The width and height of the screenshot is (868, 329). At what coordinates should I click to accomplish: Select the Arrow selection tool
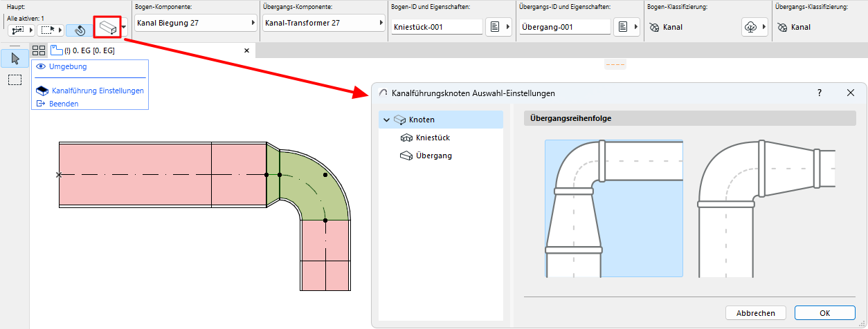click(x=15, y=57)
